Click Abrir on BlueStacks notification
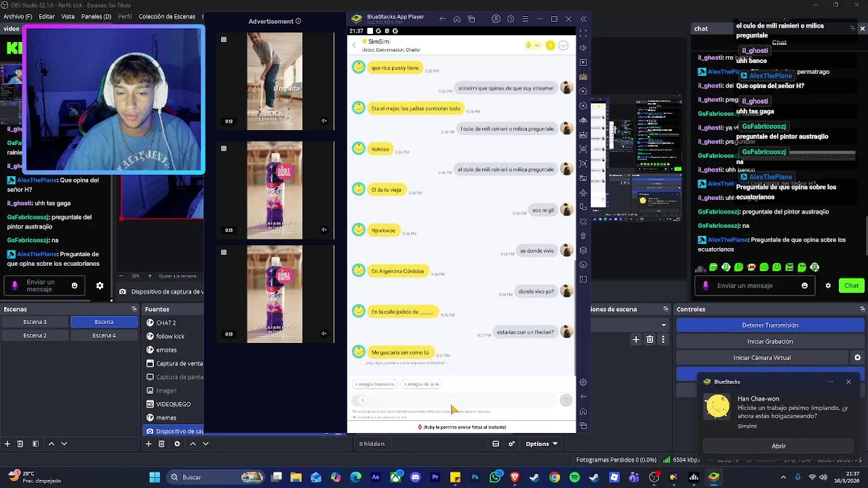 click(778, 446)
